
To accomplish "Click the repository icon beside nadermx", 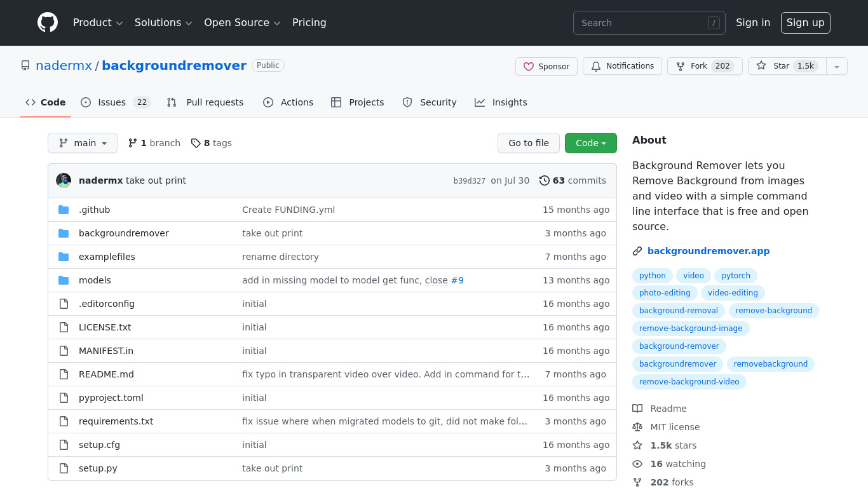I will [x=25, y=65].
